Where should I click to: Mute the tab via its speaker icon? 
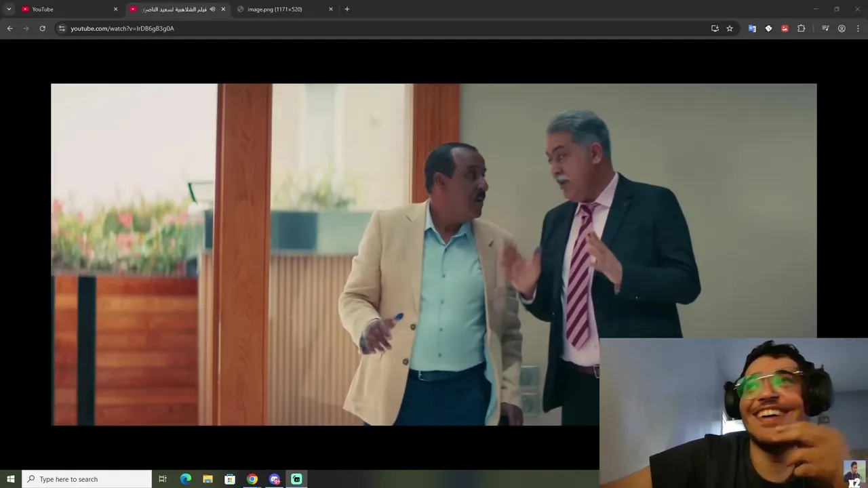[212, 9]
